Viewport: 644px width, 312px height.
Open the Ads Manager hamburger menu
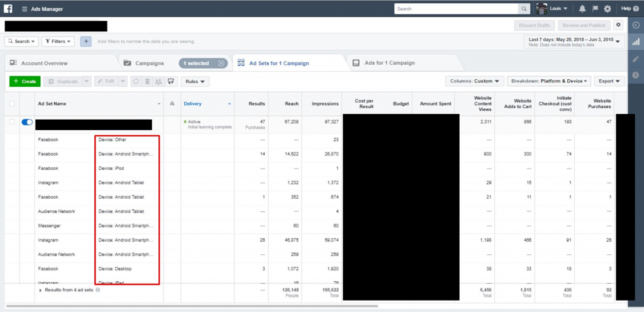(25, 9)
